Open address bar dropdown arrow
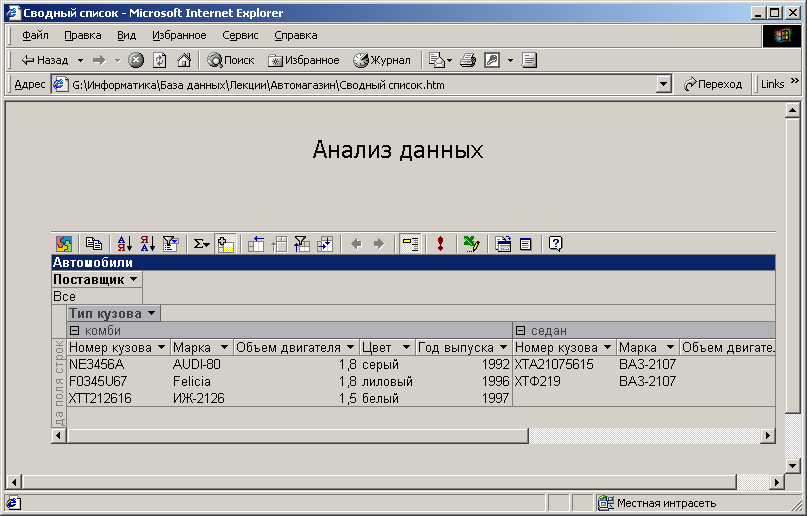807x516 pixels. (664, 84)
